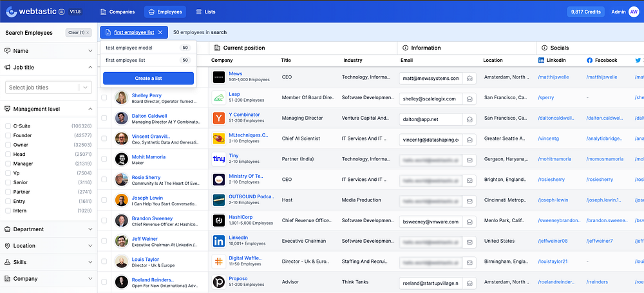644x293 pixels.
Task: Enable the Manager filter checkbox
Action: (8, 164)
